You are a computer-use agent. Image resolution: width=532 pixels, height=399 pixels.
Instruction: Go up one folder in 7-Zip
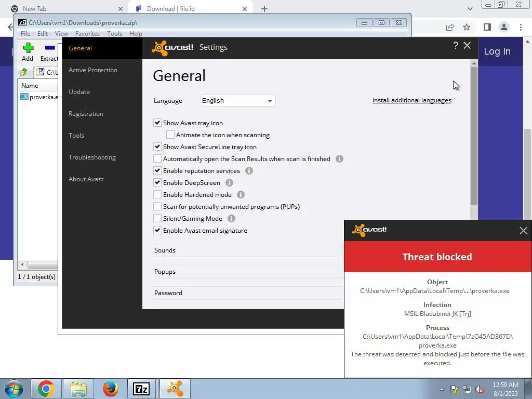[24, 72]
